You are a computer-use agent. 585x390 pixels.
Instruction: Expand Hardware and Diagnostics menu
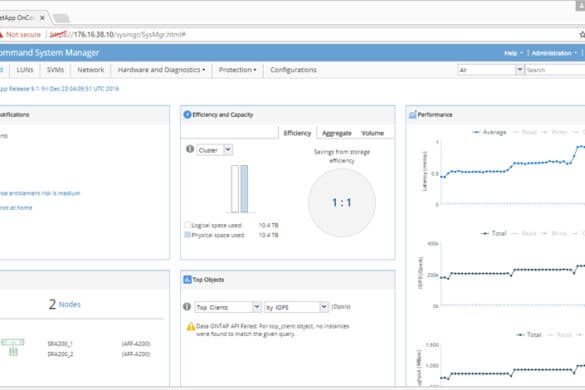click(161, 70)
